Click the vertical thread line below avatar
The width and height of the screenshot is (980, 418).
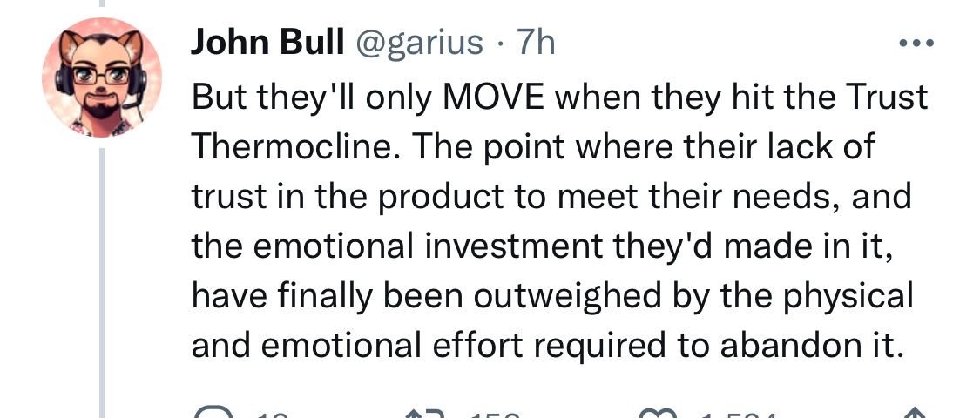(102, 279)
